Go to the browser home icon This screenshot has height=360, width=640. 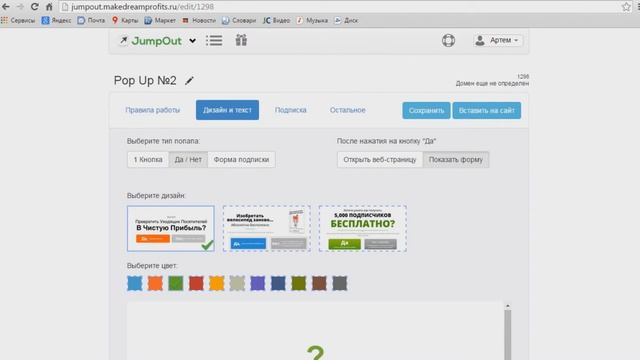49,7
